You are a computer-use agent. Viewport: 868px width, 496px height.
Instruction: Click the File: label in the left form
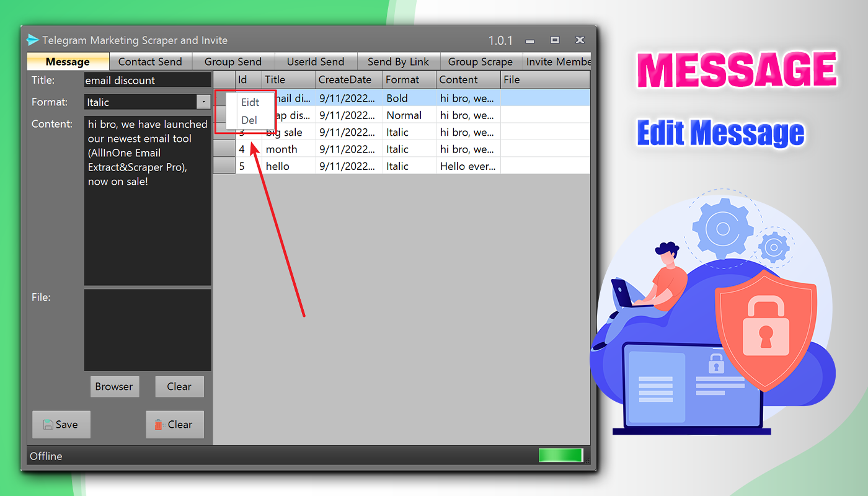pyautogui.click(x=41, y=297)
